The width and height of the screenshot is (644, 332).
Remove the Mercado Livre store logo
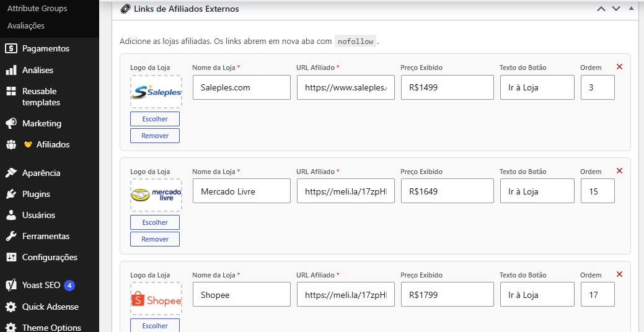pyautogui.click(x=155, y=239)
